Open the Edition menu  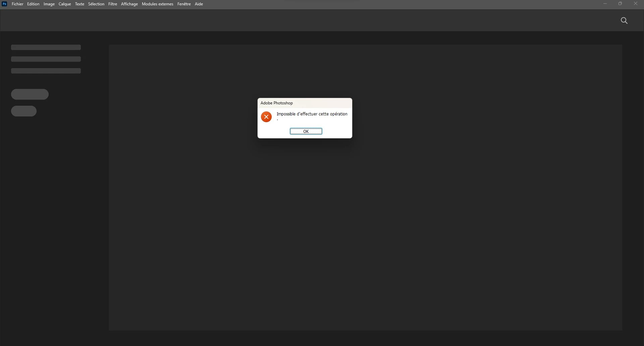pos(33,4)
